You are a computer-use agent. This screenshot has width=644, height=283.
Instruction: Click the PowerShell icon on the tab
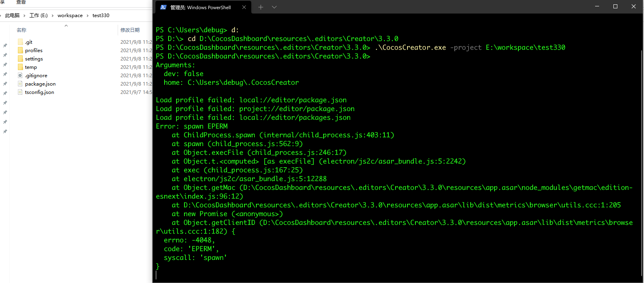tap(163, 7)
